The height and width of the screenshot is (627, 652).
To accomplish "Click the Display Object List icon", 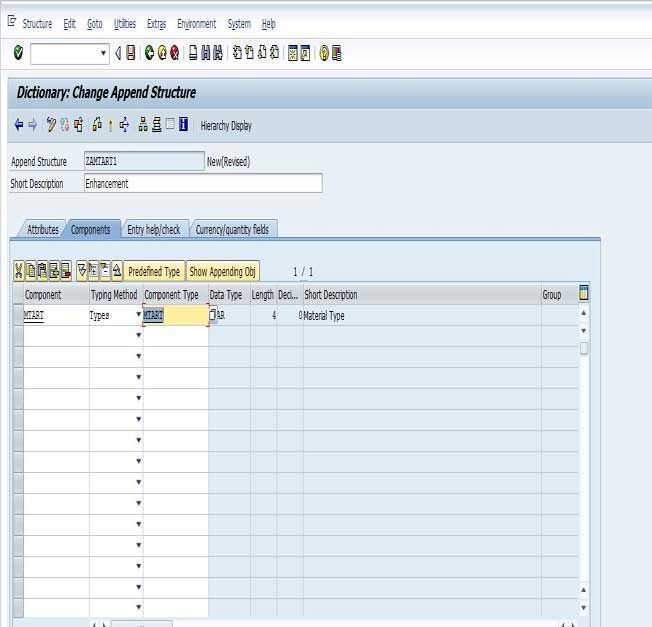I will point(143,124).
